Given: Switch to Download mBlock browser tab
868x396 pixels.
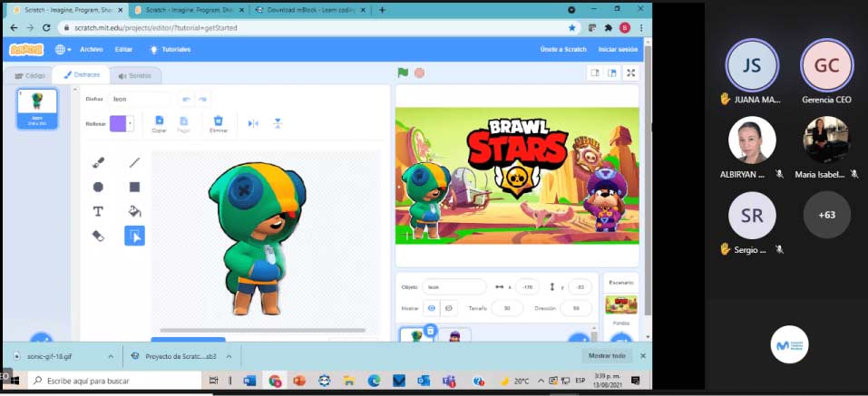Looking at the screenshot, I should pos(312,10).
